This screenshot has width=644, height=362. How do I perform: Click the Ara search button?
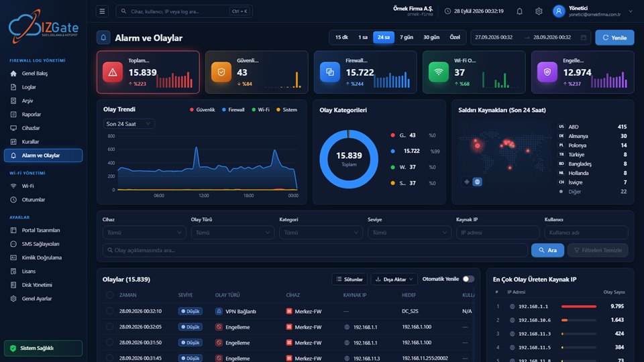(547, 250)
